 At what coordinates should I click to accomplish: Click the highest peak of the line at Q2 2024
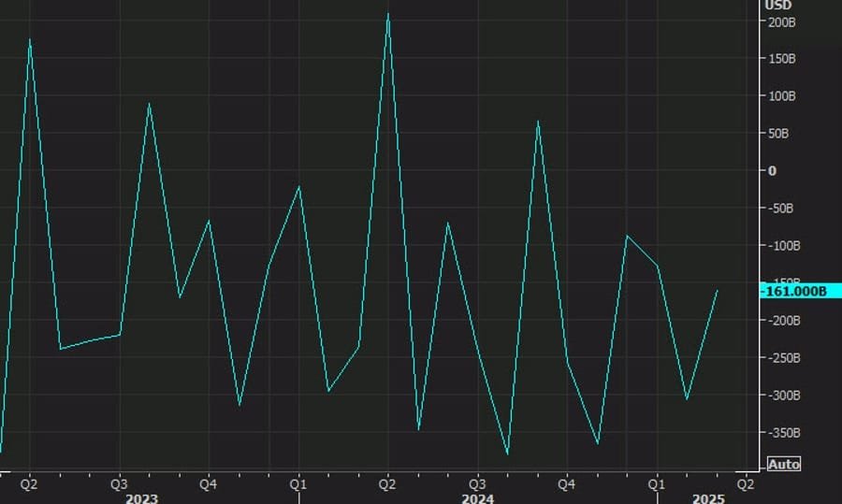[388, 14]
